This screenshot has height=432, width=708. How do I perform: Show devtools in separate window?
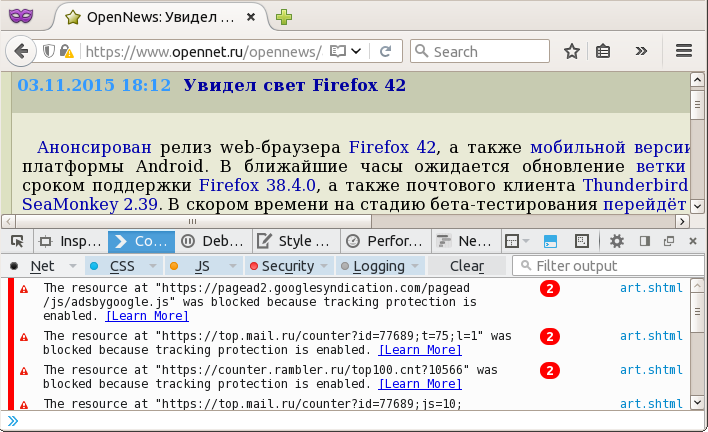[x=669, y=241]
